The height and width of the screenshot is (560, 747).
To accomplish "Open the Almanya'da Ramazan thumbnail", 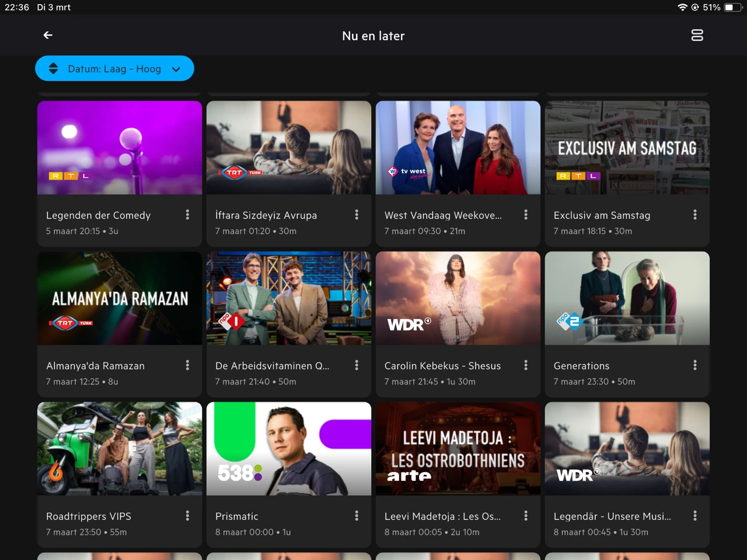I will (x=120, y=298).
